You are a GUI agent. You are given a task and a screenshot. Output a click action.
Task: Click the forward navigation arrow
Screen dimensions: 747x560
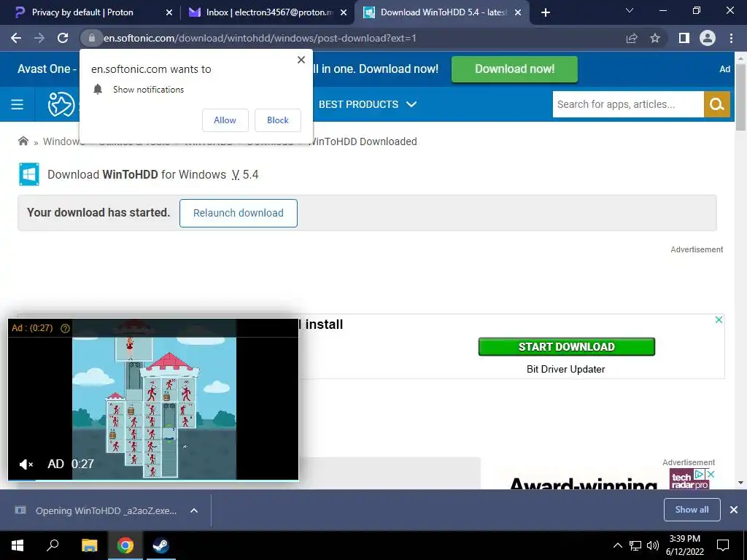click(39, 38)
